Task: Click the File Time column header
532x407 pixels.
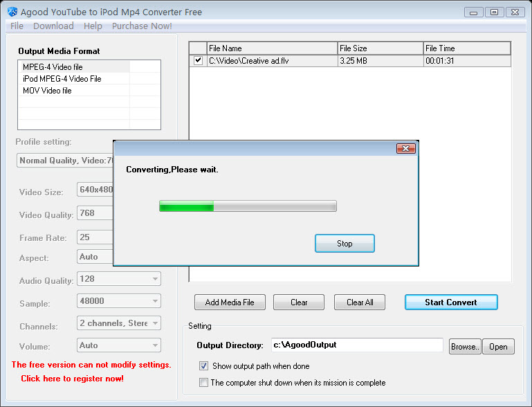Action: (x=467, y=48)
